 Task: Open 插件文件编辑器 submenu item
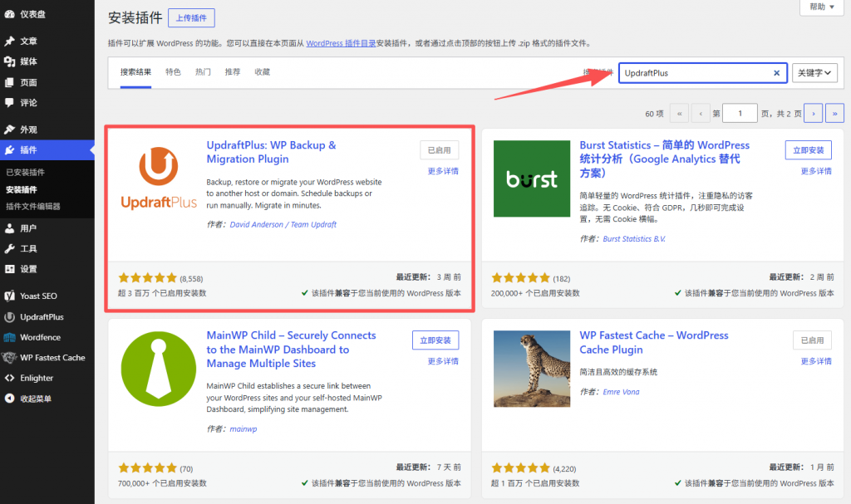33,206
